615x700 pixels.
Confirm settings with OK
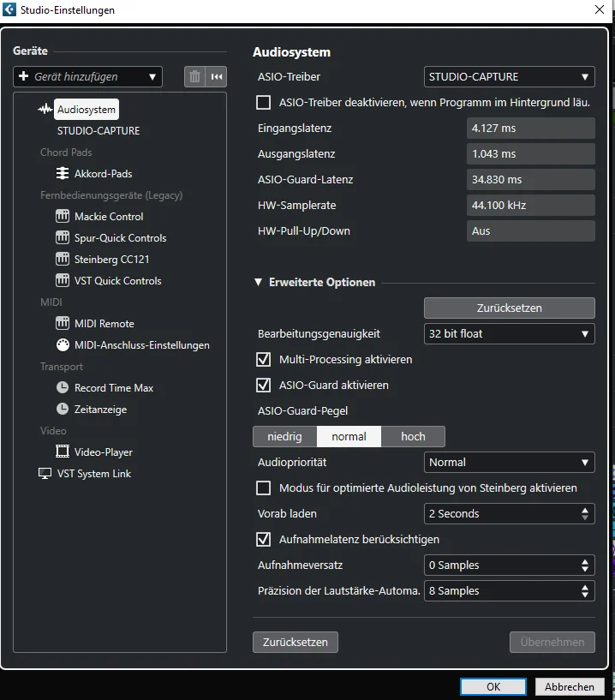[493, 686]
